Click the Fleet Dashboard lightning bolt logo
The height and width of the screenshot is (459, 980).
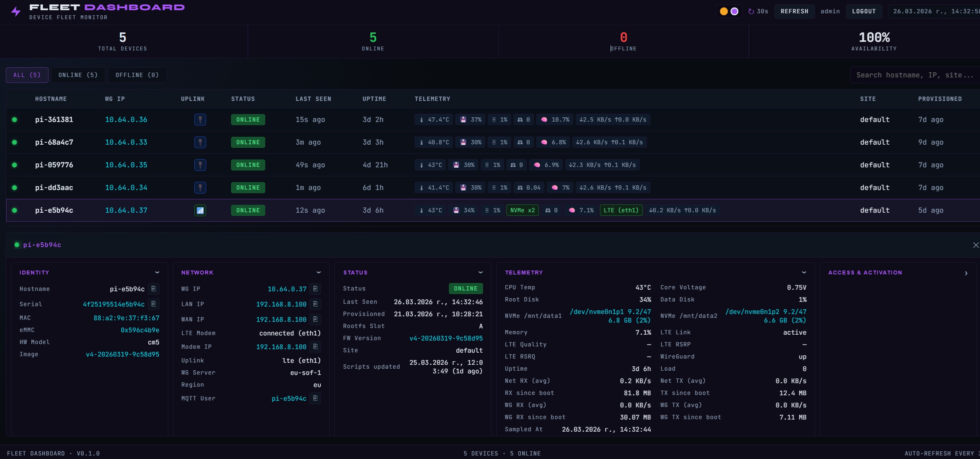pos(16,12)
